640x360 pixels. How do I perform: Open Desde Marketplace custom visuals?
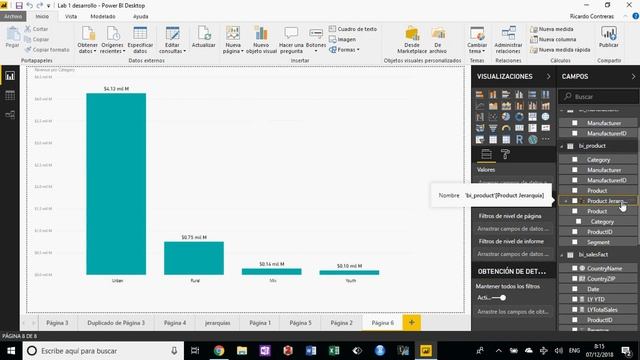(x=412, y=40)
